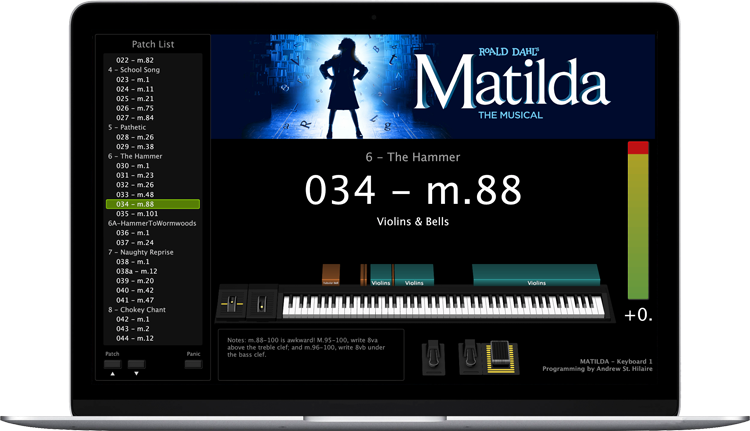The height and width of the screenshot is (431, 750).
Task: Click the Panic button
Action: coord(193,364)
